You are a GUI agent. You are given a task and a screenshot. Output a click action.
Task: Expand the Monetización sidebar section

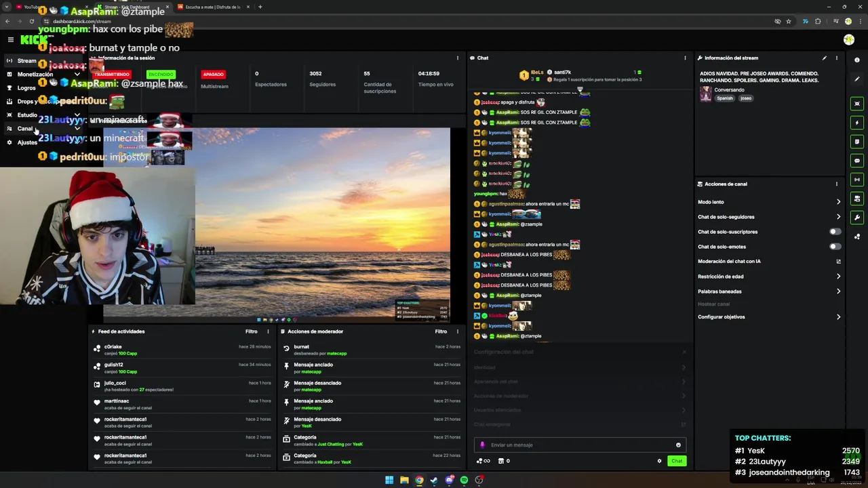click(77, 75)
